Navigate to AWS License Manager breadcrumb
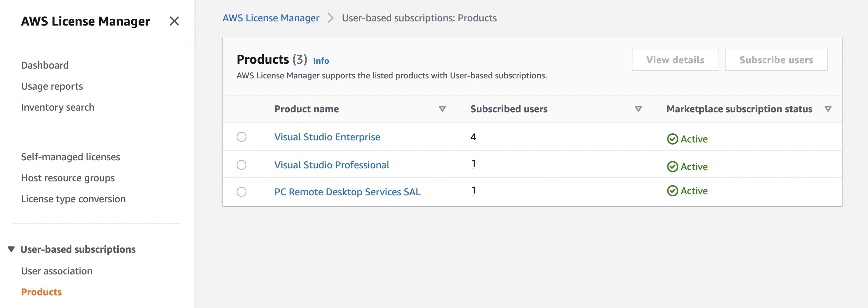Image resolution: width=868 pixels, height=308 pixels. point(271,18)
